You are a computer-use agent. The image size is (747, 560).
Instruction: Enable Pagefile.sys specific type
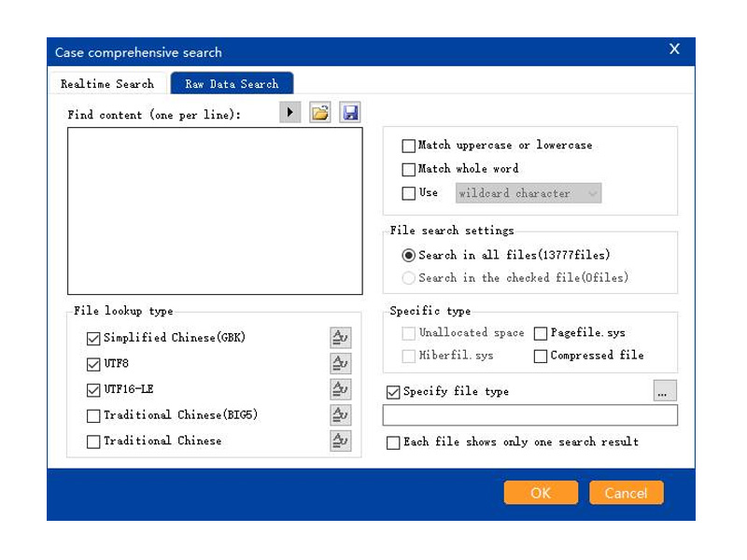click(x=541, y=333)
